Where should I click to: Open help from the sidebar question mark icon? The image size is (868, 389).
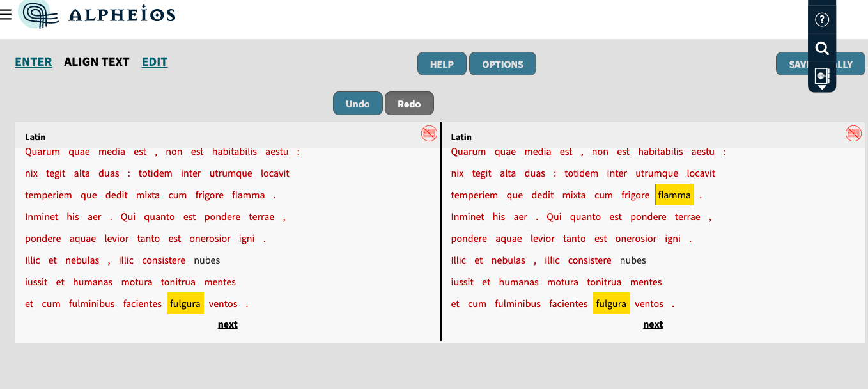(822, 19)
